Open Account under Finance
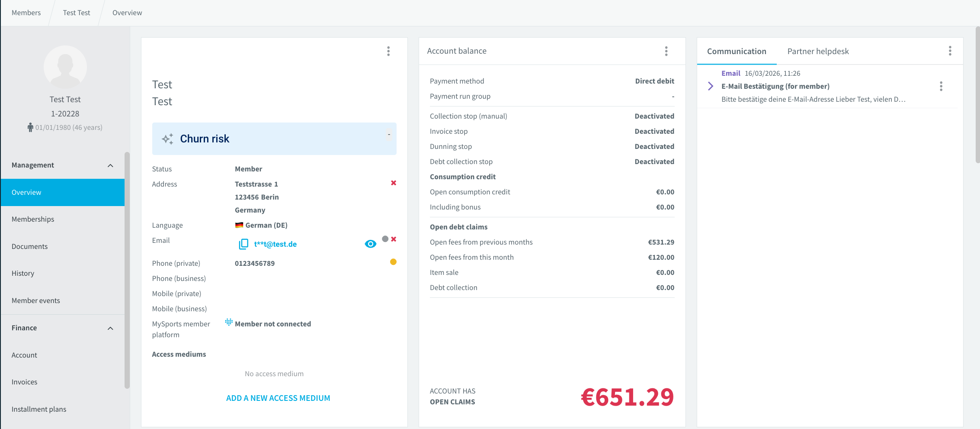980x429 pixels. point(63,355)
